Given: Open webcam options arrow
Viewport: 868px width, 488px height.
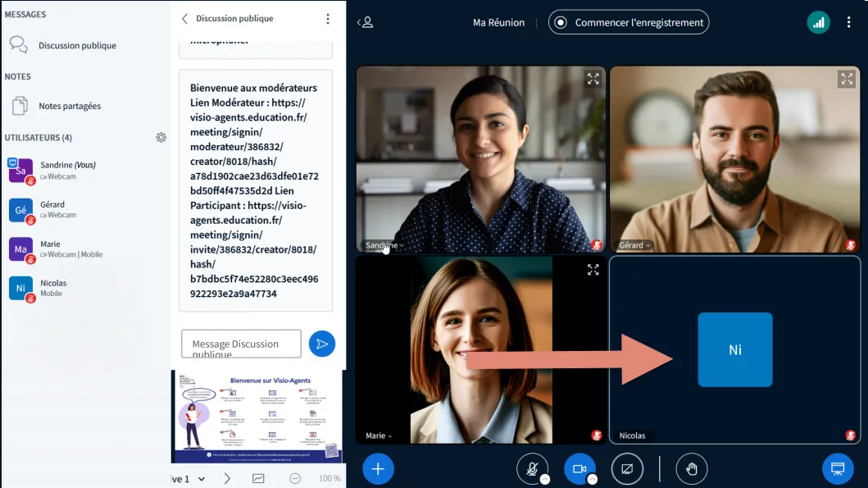Looking at the screenshot, I should click(593, 480).
